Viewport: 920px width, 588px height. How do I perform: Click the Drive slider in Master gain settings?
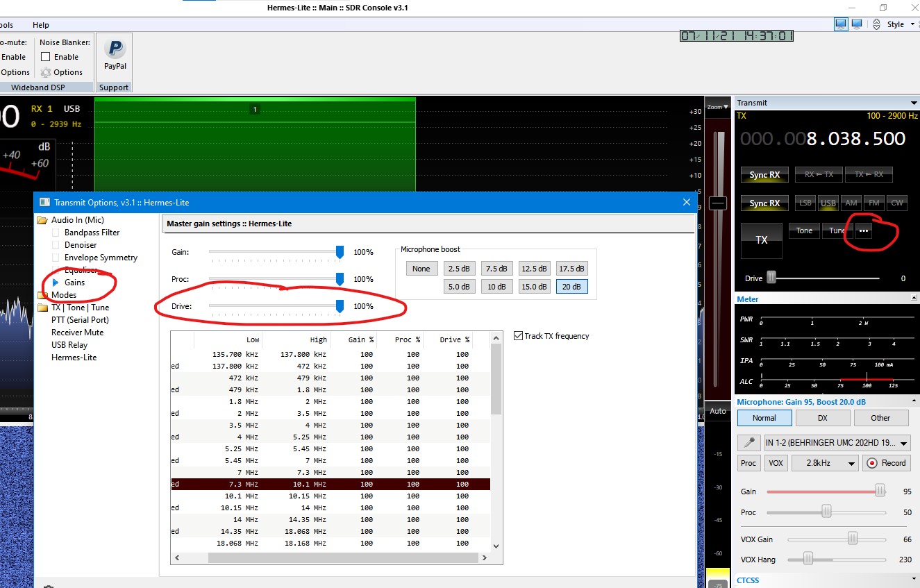point(340,306)
